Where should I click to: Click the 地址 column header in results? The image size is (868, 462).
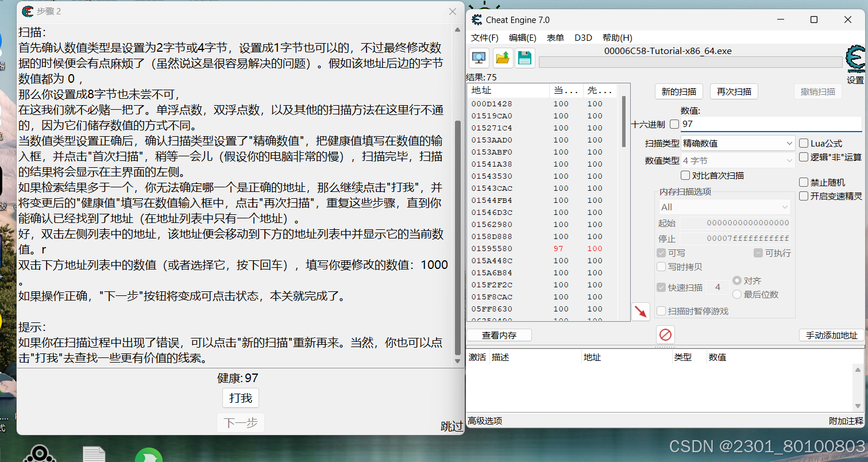(508, 90)
